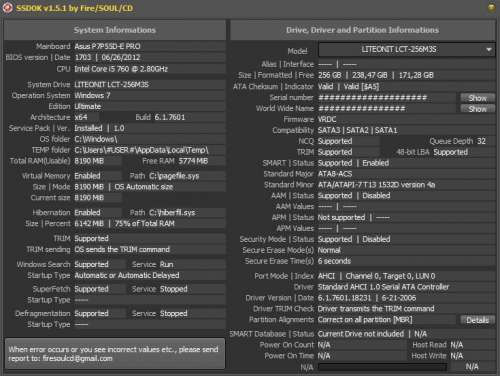The image size is (500, 376).
Task: Select the CPU Intel Core i5 760 field
Action: 149,69
